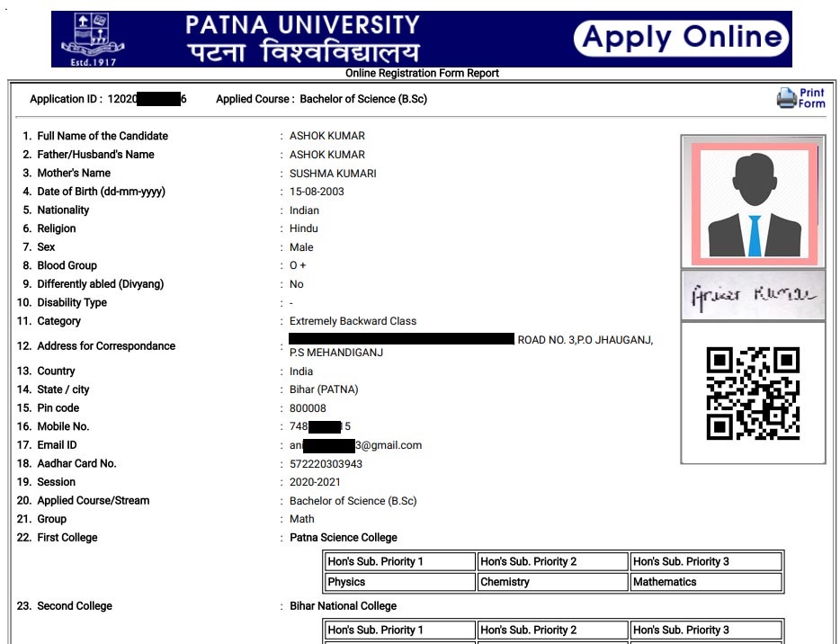This screenshot has height=644, width=840.
Task: Click the 'First College' label
Action: coord(67,537)
